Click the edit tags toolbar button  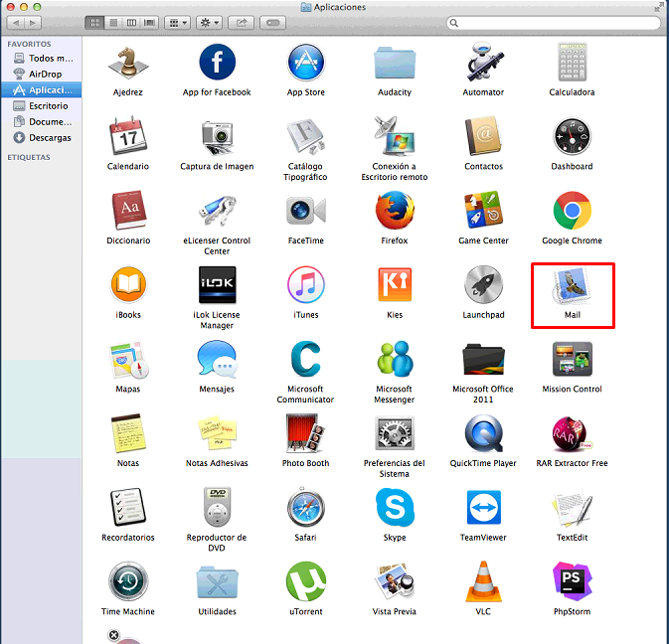click(272, 23)
